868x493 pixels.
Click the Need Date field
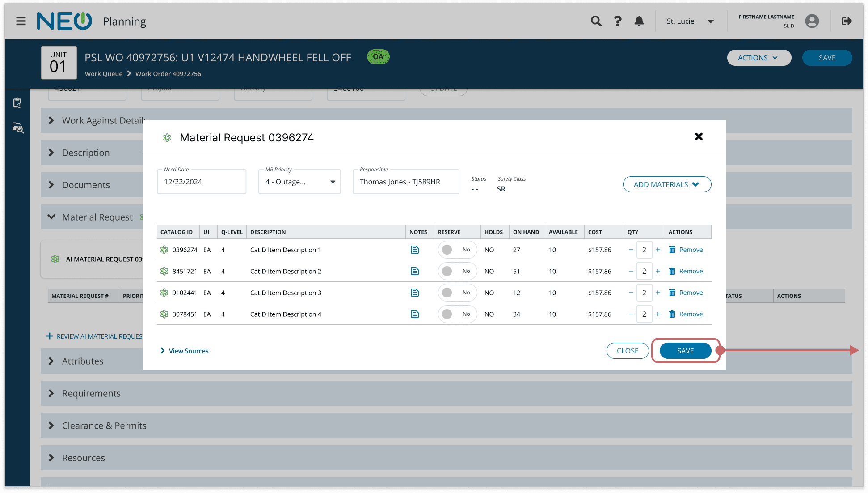coord(201,182)
